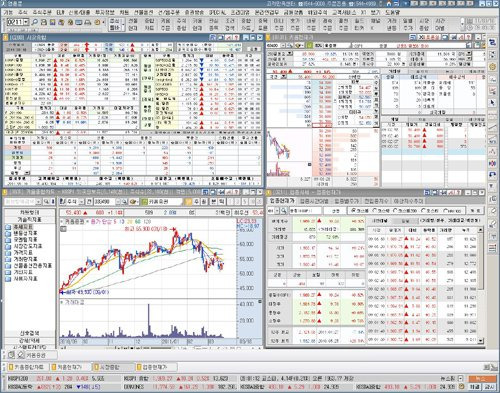Viewport: 500px width, 393px height.
Task: Switch to 키움현재가 bottom window tab
Action: point(70,367)
